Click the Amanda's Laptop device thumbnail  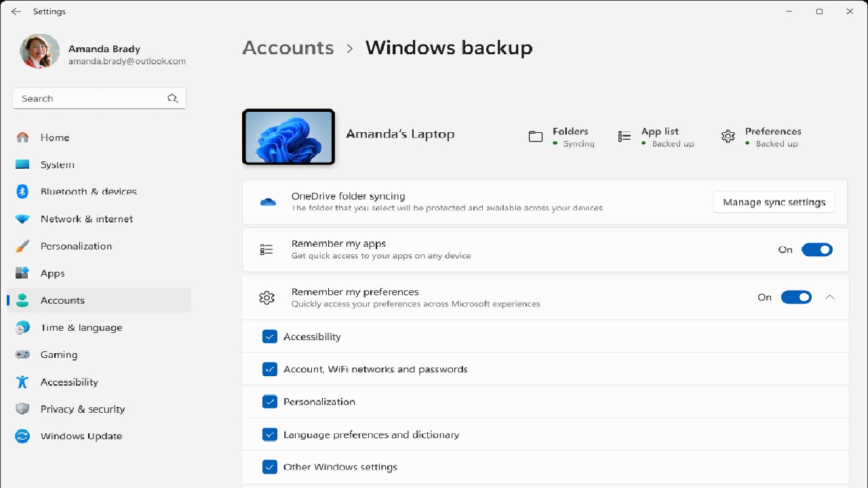click(288, 136)
